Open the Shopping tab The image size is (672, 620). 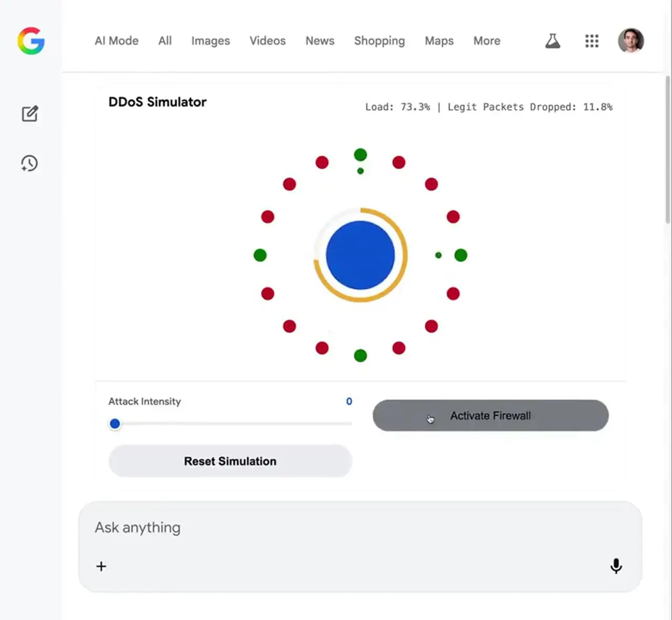pyautogui.click(x=380, y=41)
